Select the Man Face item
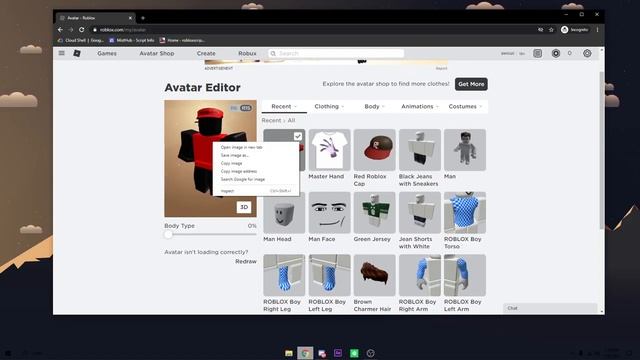The width and height of the screenshot is (640, 360). point(329,213)
